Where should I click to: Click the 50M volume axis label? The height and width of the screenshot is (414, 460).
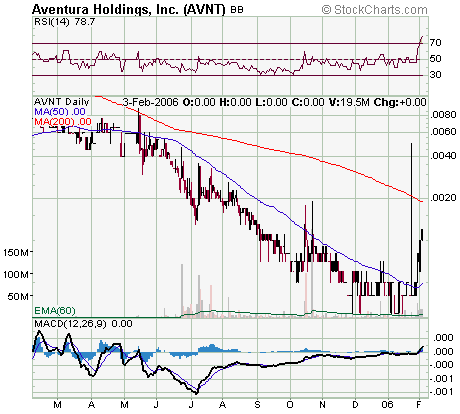point(19,296)
